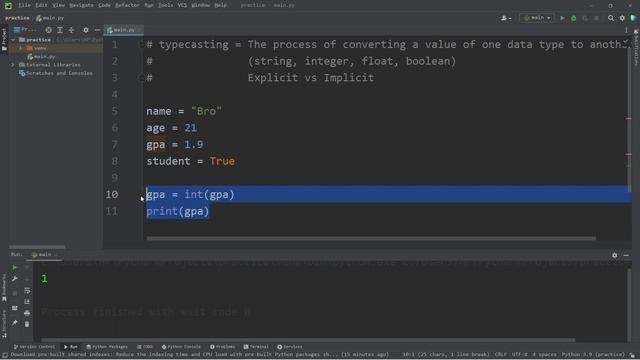Run main with green play button in toolbar
Image resolution: width=640 pixels, height=360 pixels.
(x=562, y=18)
